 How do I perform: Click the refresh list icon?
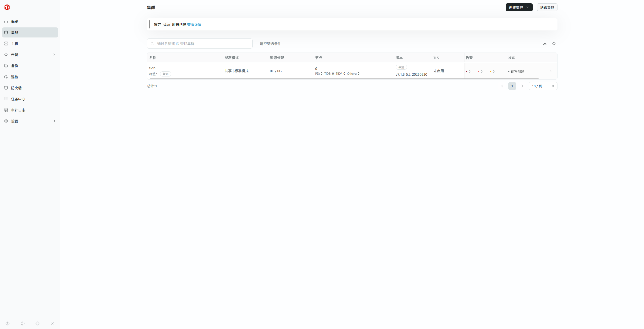click(x=554, y=44)
